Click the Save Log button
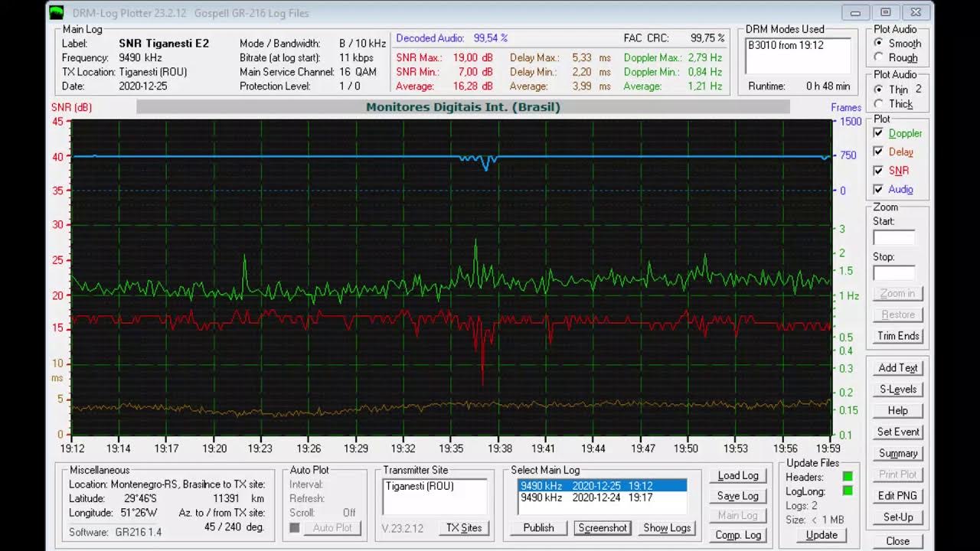This screenshot has width=980, height=551. (x=738, y=496)
